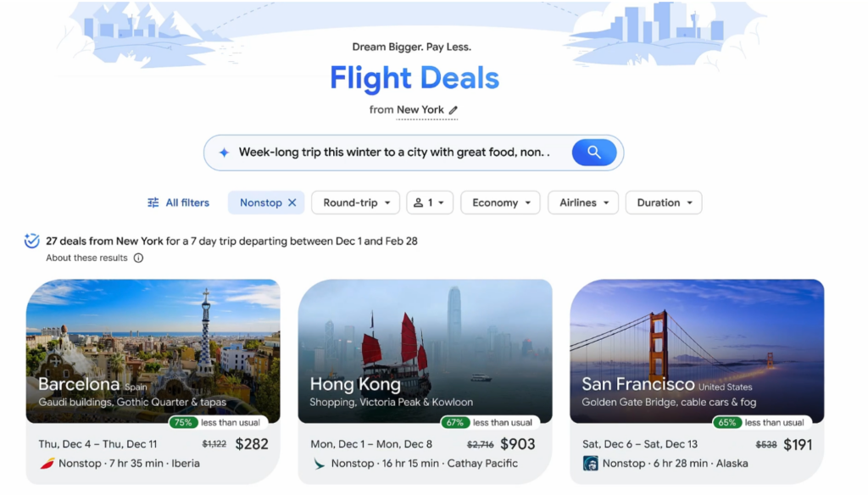Open the Economy cabin class dropdown
Viewport: 868px width, 495px height.
[x=500, y=203]
